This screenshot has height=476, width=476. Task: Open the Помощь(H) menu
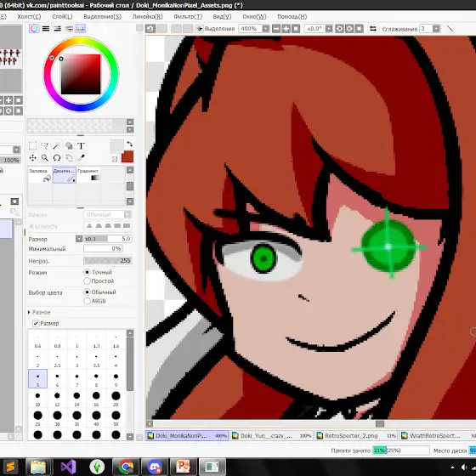coord(292,16)
